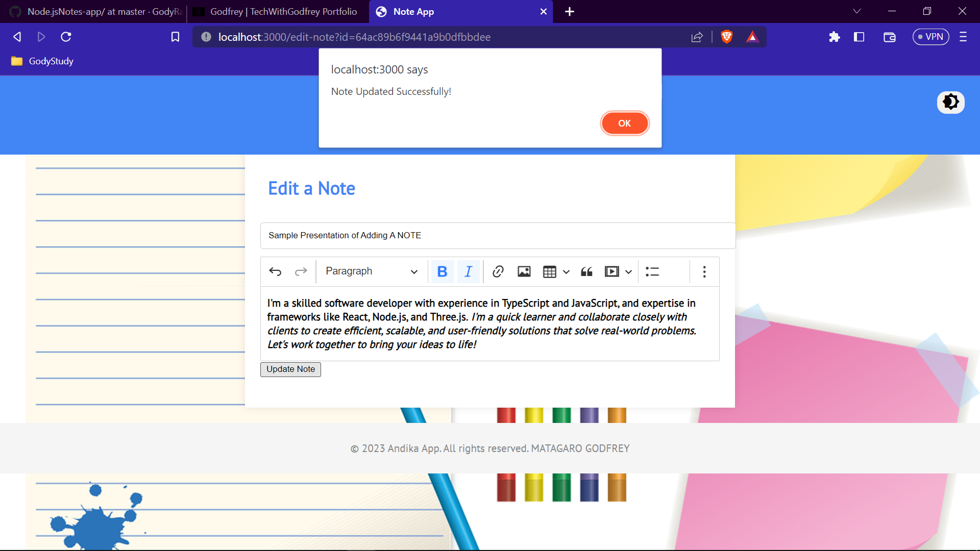This screenshot has height=551, width=980.
Task: Apply block quote formatting
Action: click(586, 271)
